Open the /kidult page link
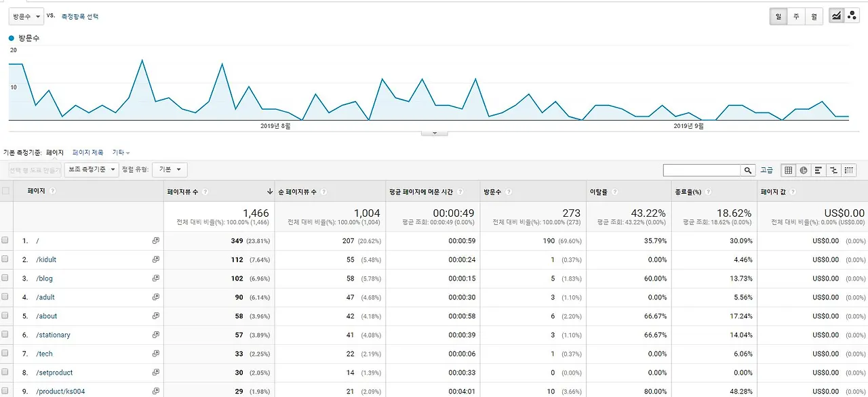This screenshot has height=397, width=868. click(x=45, y=259)
